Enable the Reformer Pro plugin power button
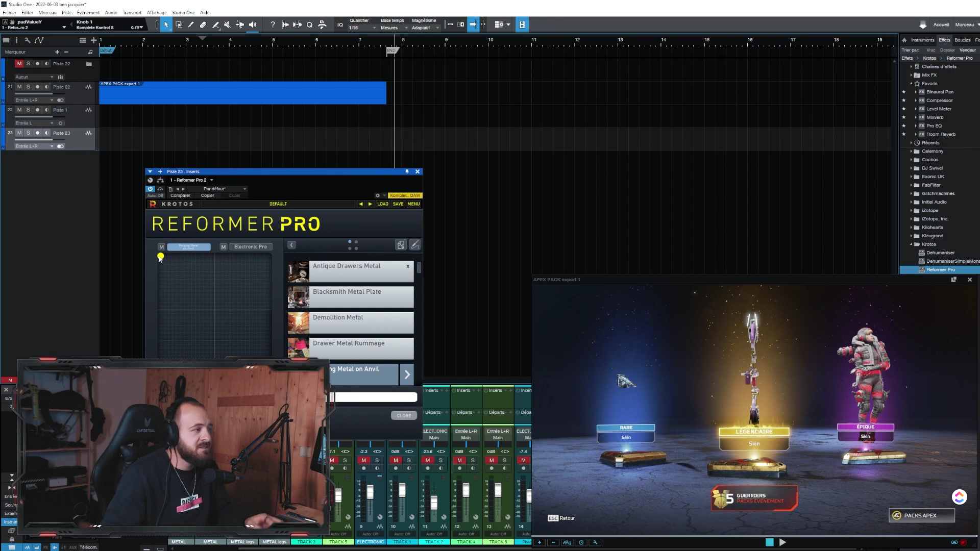This screenshot has height=551, width=980. (x=150, y=189)
